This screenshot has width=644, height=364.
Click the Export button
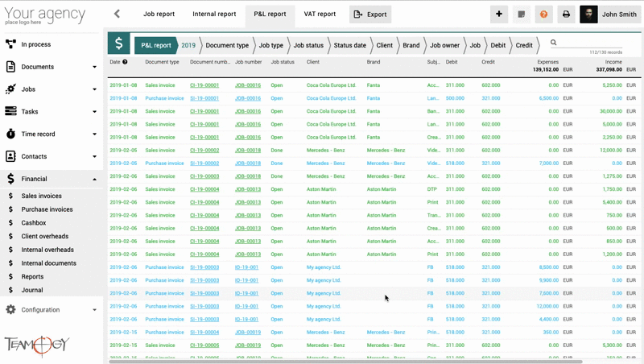(x=370, y=14)
